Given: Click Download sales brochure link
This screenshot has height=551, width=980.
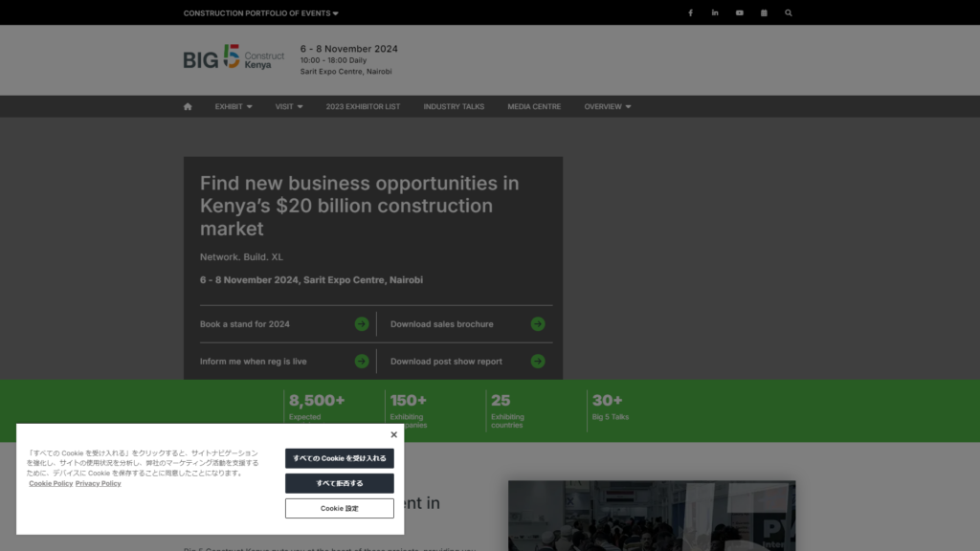Looking at the screenshot, I should point(442,323).
